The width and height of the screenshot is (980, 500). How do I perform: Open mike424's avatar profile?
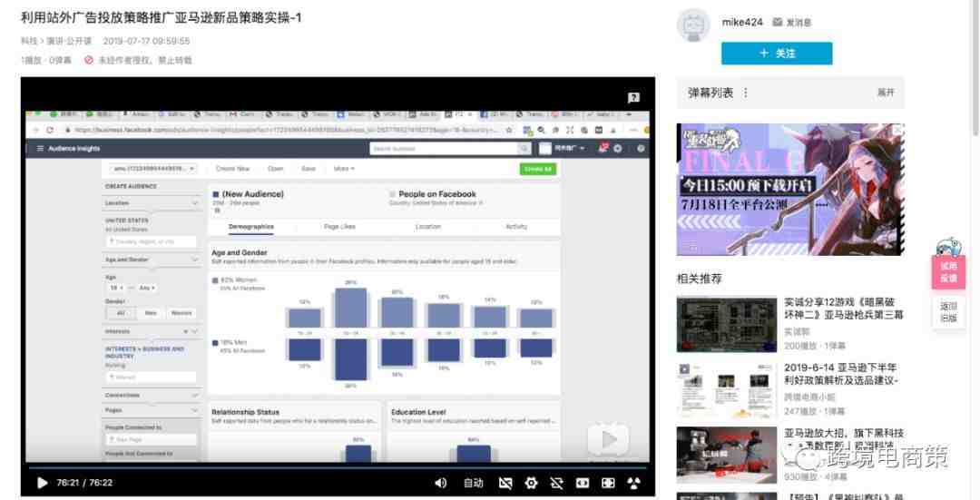click(x=694, y=25)
